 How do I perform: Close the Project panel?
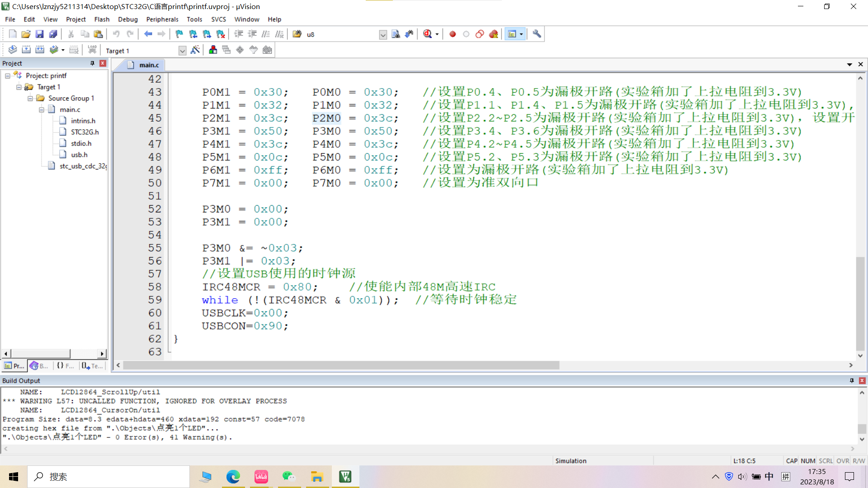point(103,63)
